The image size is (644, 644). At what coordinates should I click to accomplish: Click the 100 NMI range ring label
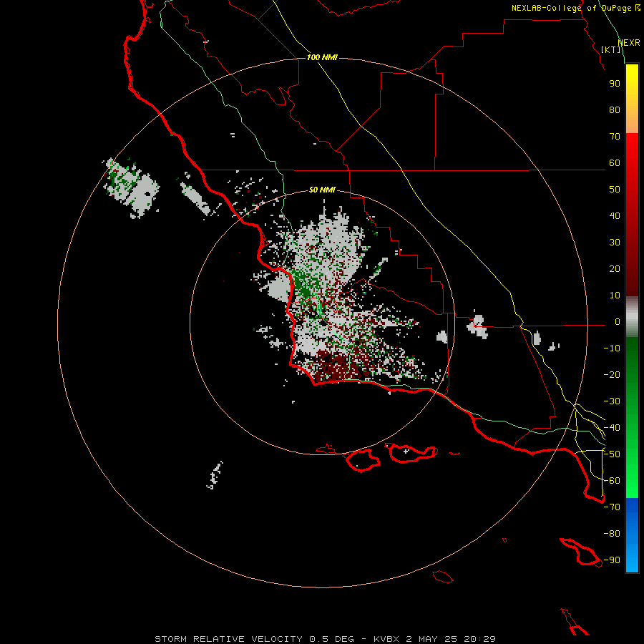point(322,57)
